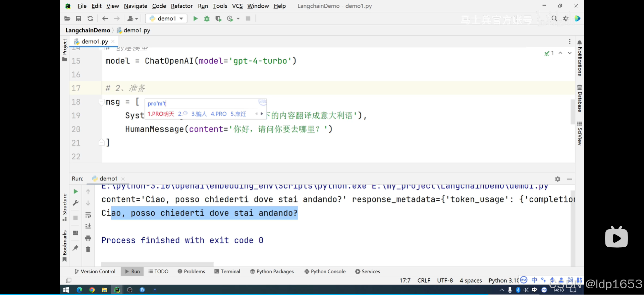Click the Stop square in Run panel
Image resolution: width=644 pixels, height=295 pixels.
76,218
